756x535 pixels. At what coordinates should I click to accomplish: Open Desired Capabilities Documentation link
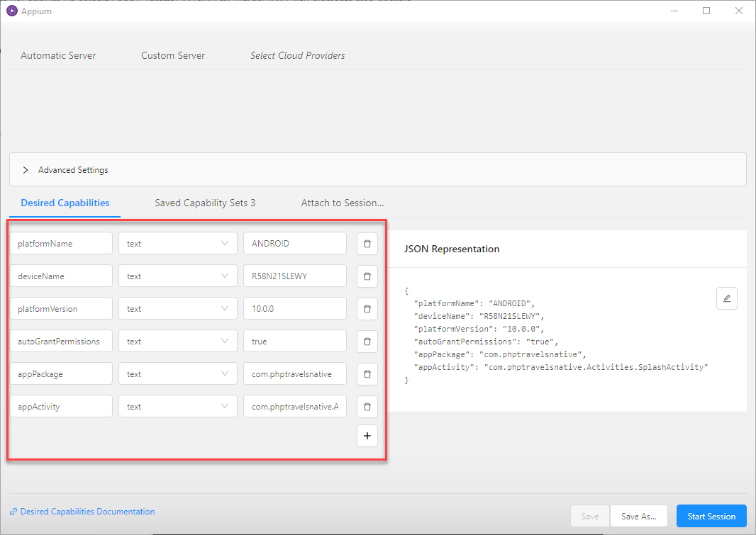(x=87, y=512)
